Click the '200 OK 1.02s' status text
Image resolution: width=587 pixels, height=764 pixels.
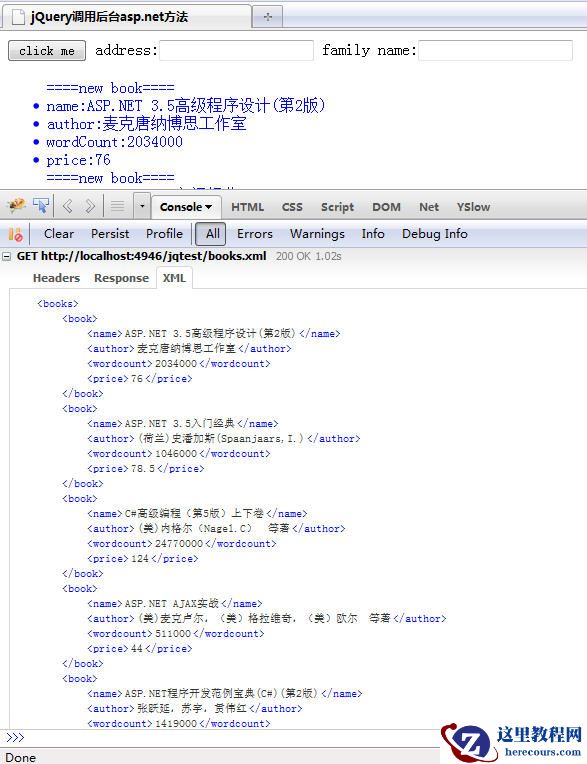pyautogui.click(x=308, y=256)
